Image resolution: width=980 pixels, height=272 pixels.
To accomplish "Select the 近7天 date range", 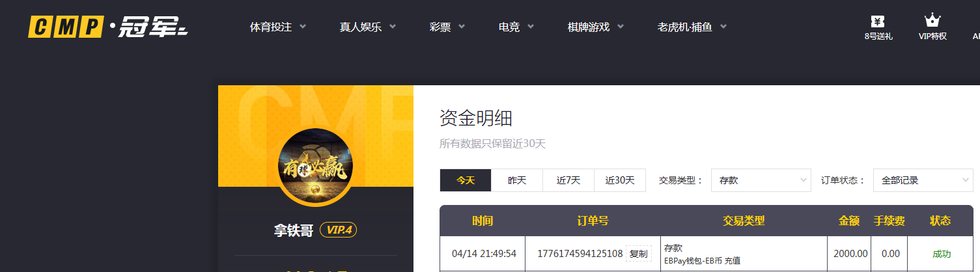I will point(568,180).
